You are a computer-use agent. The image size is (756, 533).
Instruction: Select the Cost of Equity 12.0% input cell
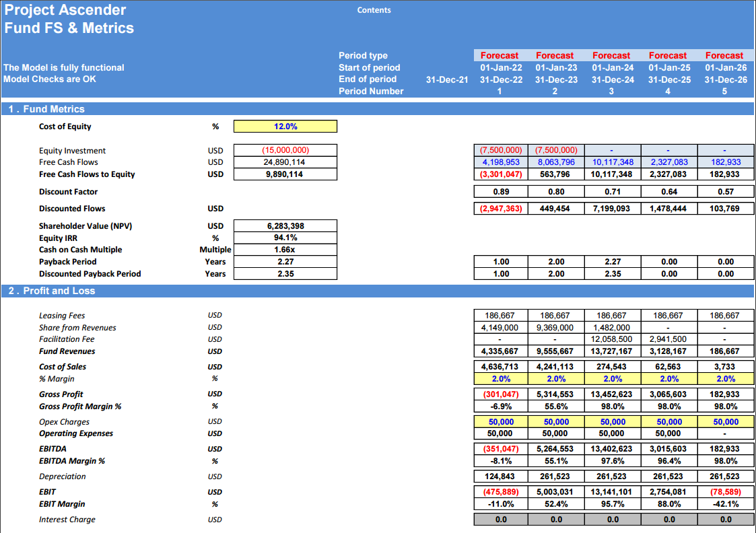285,127
